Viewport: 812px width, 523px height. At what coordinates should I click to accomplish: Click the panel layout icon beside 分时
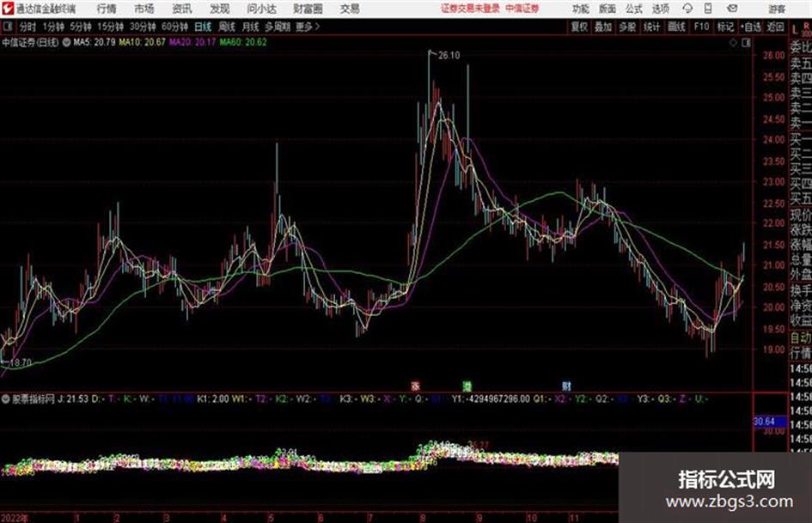click(x=8, y=27)
